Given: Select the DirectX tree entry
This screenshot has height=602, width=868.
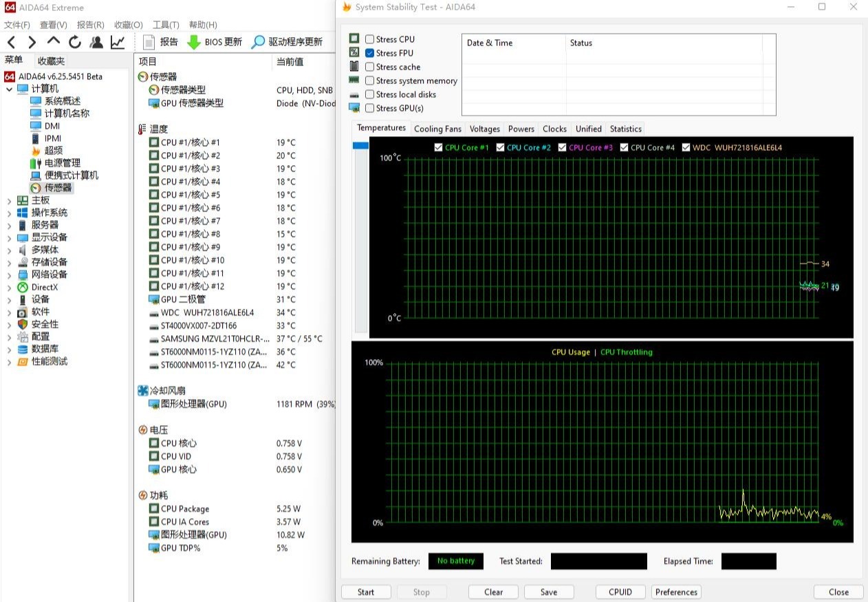Looking at the screenshot, I should [x=45, y=287].
